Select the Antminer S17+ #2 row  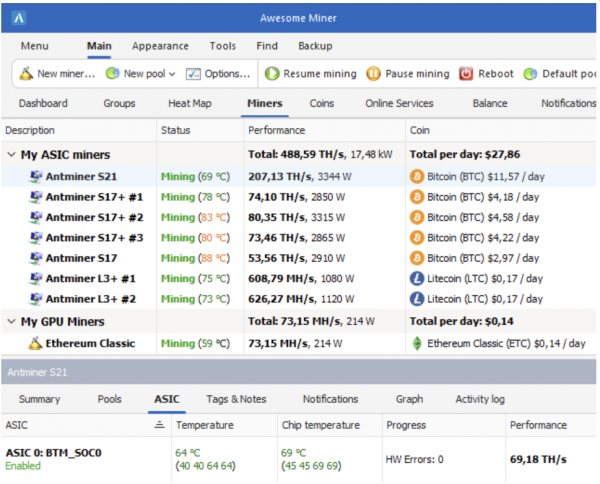tap(94, 217)
